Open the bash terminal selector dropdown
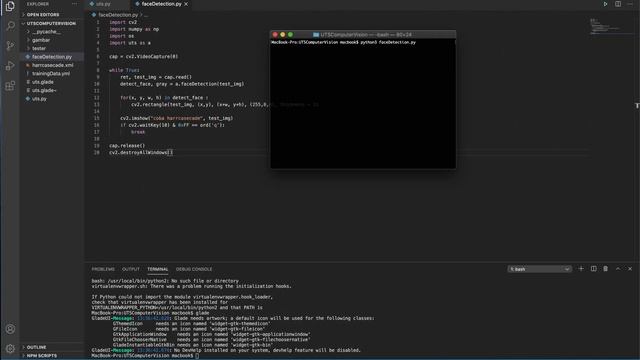Image resolution: width=640 pixels, height=360 pixels. click(x=539, y=269)
